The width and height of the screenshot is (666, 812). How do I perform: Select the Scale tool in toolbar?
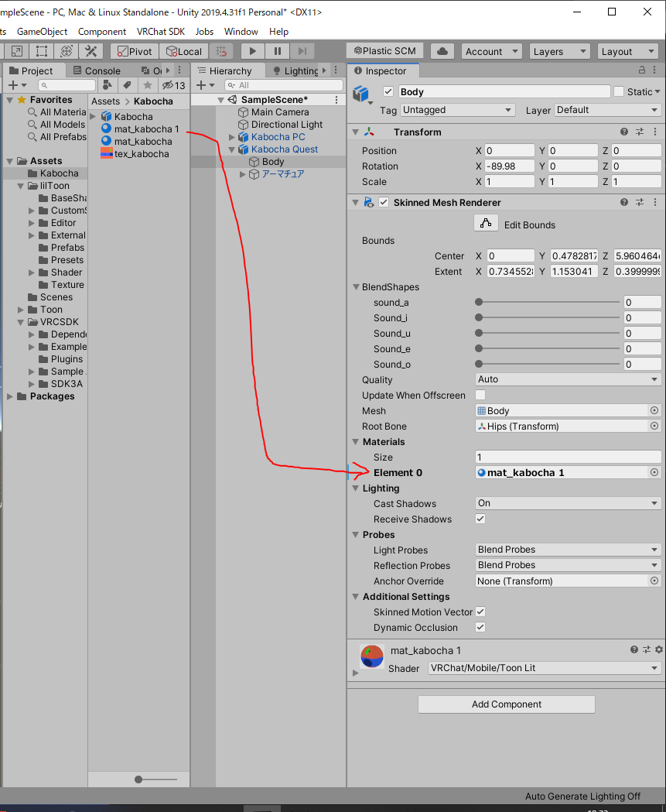[16, 51]
